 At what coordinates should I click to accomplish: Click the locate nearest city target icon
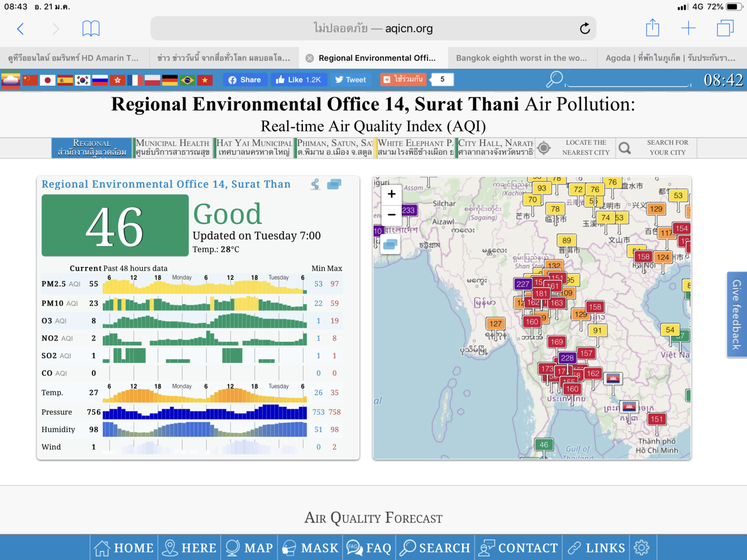point(544,148)
